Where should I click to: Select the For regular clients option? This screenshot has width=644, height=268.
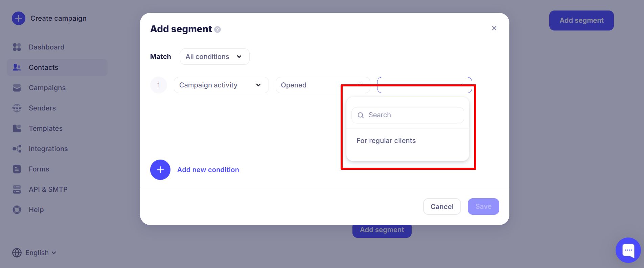(x=386, y=141)
